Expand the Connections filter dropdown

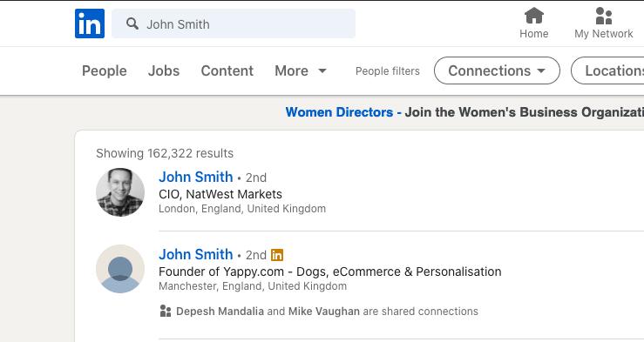click(x=497, y=70)
